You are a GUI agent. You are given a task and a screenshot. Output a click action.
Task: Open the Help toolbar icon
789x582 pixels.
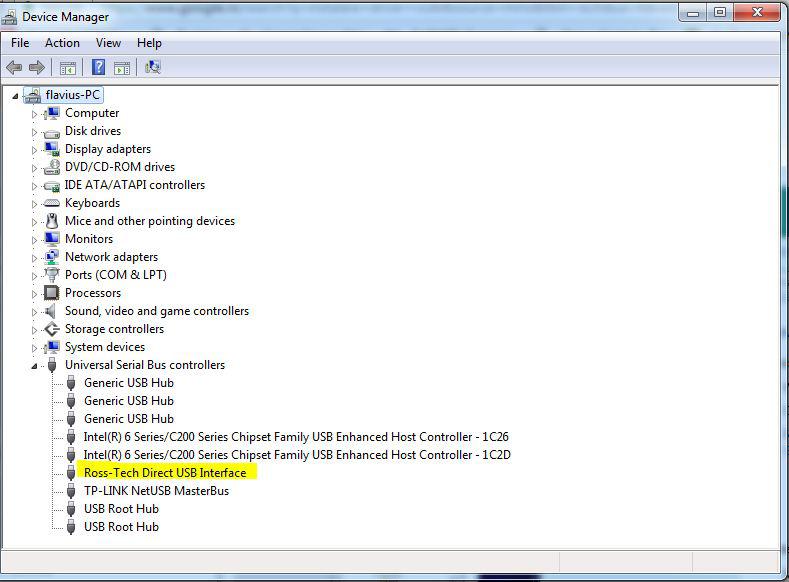click(99, 67)
